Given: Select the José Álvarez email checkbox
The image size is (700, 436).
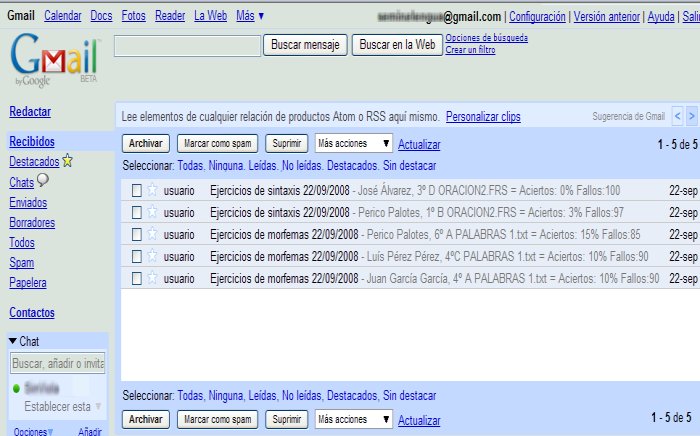Looking at the screenshot, I should [137, 191].
